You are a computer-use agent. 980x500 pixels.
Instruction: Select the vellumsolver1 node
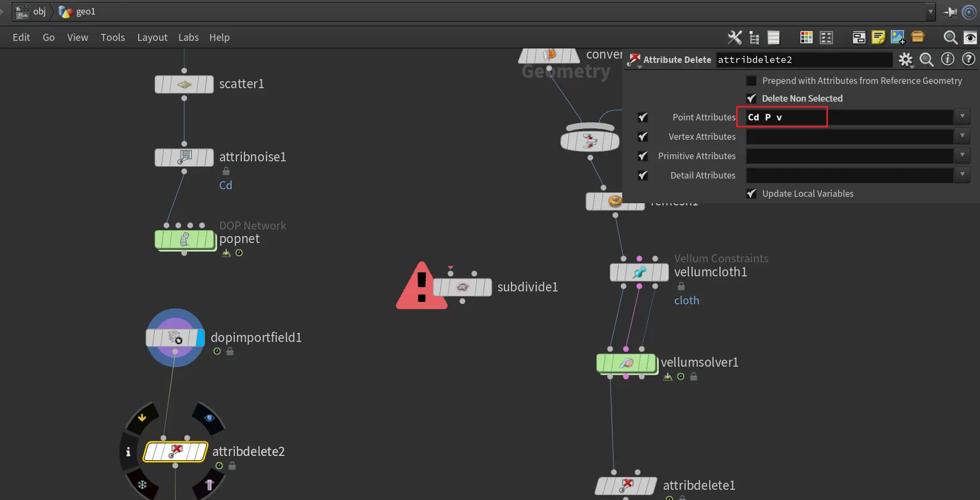click(x=626, y=363)
